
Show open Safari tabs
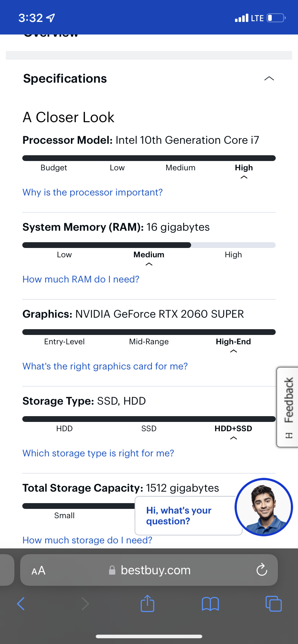pos(274,603)
